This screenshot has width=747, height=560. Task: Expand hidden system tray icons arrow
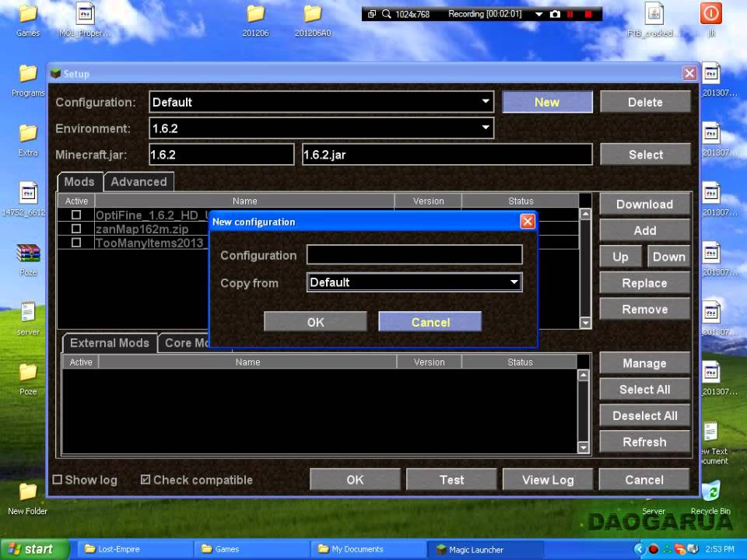640,549
